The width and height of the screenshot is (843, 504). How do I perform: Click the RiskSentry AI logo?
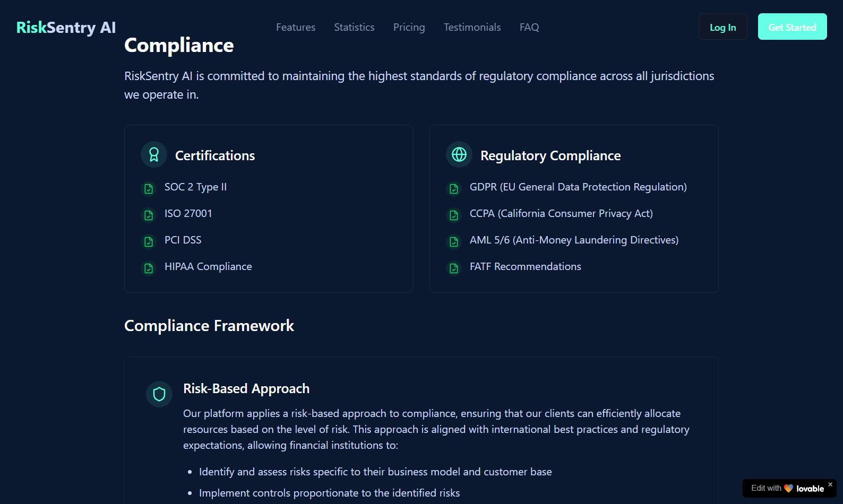pyautogui.click(x=66, y=27)
